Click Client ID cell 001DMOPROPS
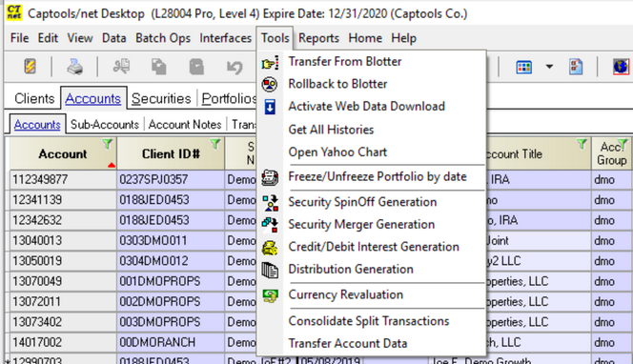This screenshot has width=633, height=364. pos(171,281)
